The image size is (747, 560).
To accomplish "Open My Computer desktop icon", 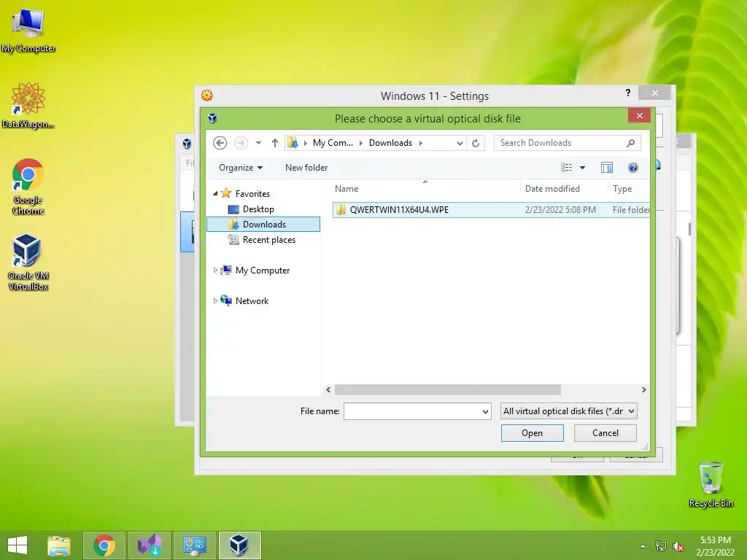I will [28, 29].
